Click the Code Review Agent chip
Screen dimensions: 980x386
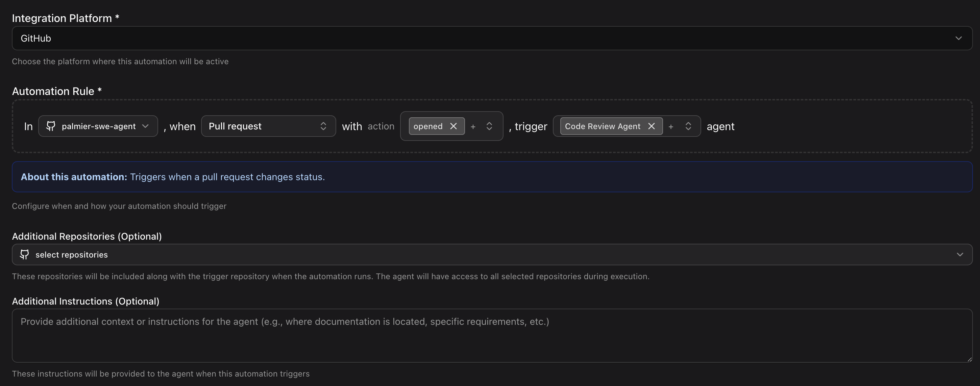click(x=602, y=126)
